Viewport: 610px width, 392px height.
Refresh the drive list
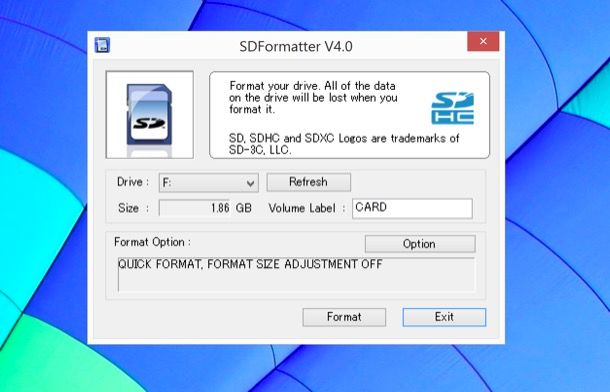309,182
